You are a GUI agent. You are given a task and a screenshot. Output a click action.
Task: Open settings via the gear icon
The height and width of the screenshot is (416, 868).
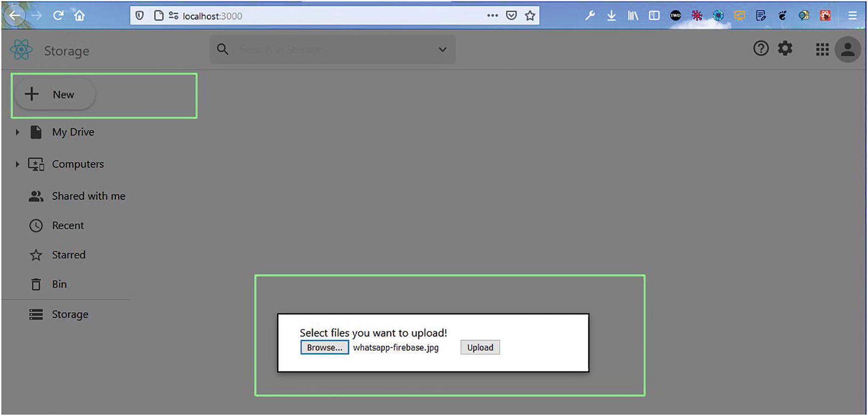click(785, 49)
